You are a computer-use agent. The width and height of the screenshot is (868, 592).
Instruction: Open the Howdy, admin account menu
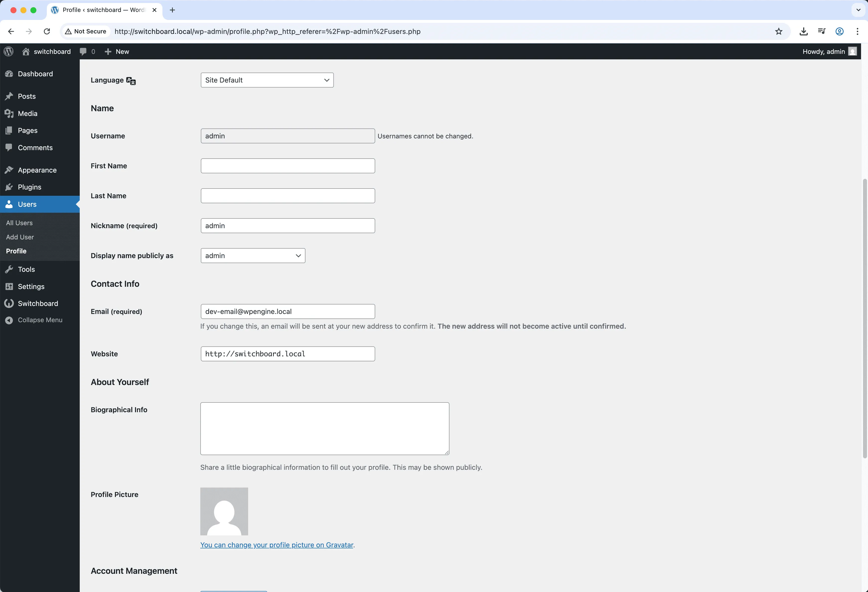824,51
